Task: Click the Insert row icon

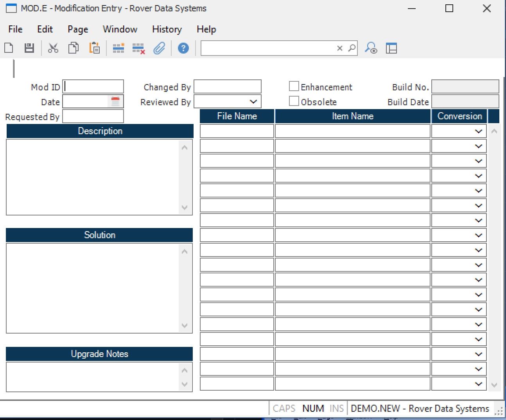Action: (x=118, y=48)
